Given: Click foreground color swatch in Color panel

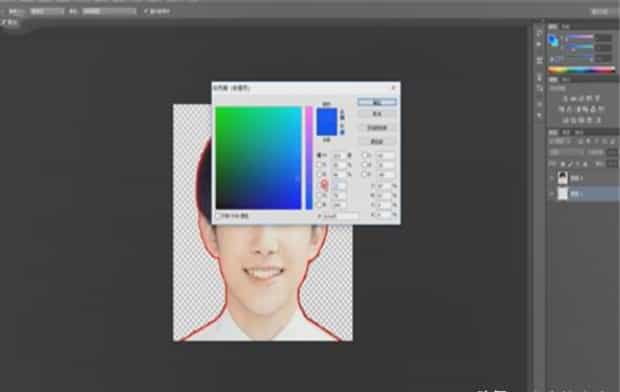Looking at the screenshot, I should (x=552, y=39).
